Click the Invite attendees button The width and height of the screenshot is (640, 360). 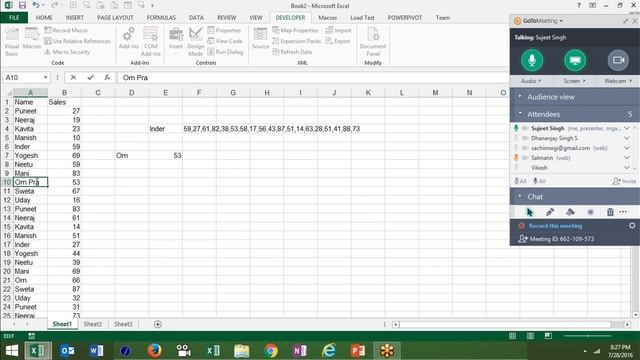pyautogui.click(x=624, y=181)
